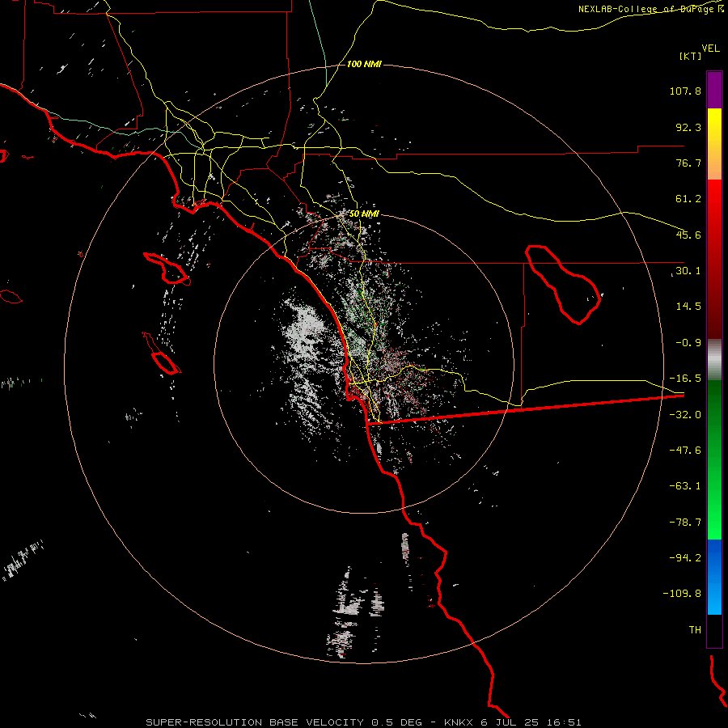Select the -63.1 velocity scale value
The image size is (728, 728).
click(685, 486)
